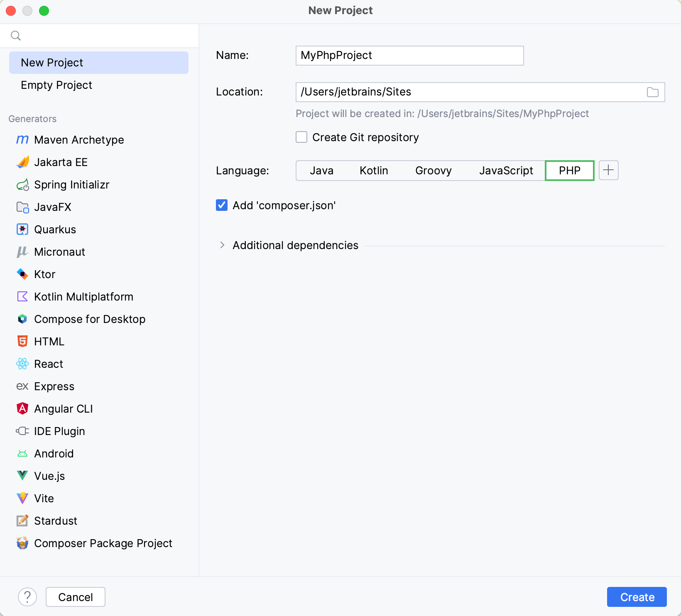
Task: Click the Cancel button
Action: click(76, 597)
